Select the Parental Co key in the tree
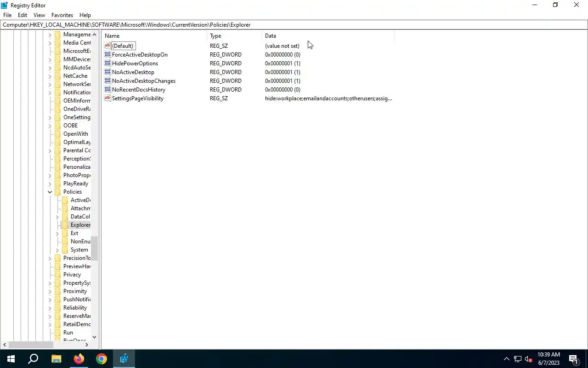The image size is (588, 368). tap(77, 150)
